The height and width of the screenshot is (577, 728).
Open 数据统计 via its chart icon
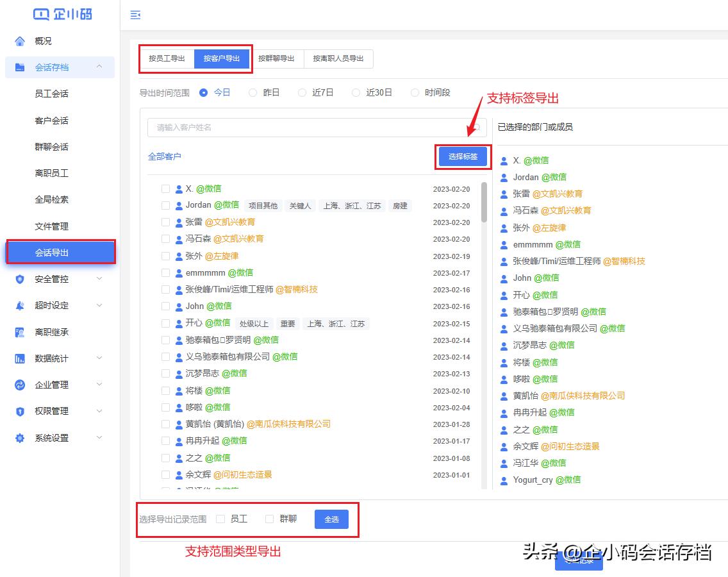[19, 358]
